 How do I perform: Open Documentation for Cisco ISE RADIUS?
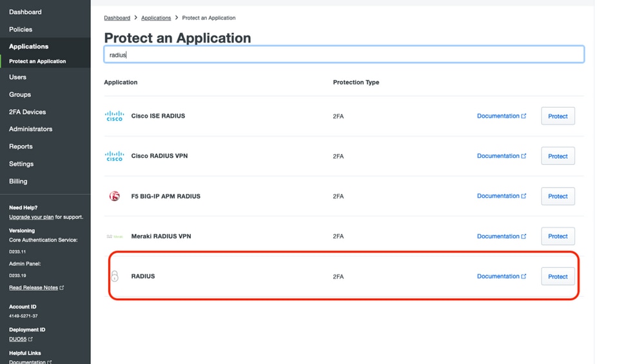502,116
